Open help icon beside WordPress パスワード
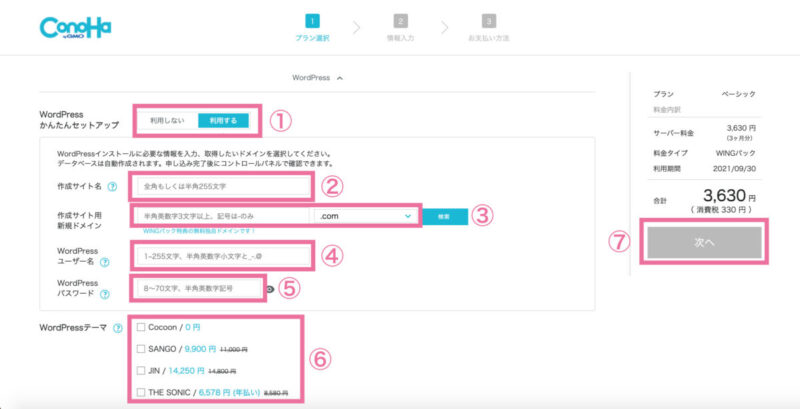This screenshot has width=800, height=409. (x=105, y=295)
